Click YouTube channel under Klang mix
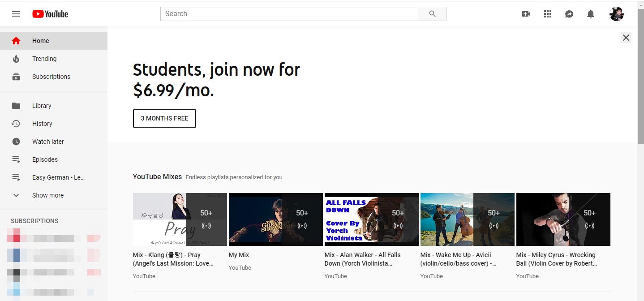The height and width of the screenshot is (301, 644). (x=144, y=276)
